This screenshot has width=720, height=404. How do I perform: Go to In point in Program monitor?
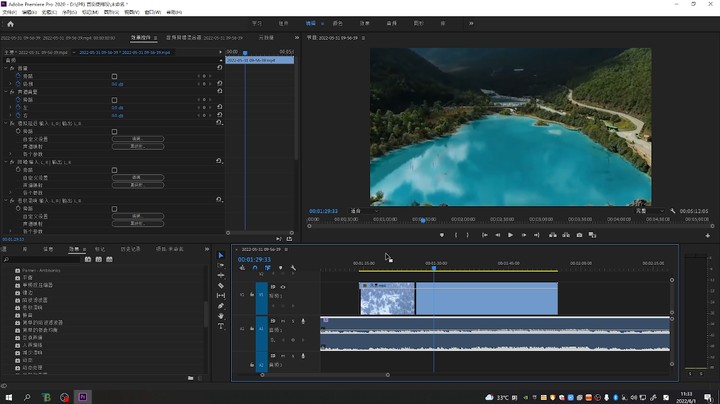tap(484, 235)
